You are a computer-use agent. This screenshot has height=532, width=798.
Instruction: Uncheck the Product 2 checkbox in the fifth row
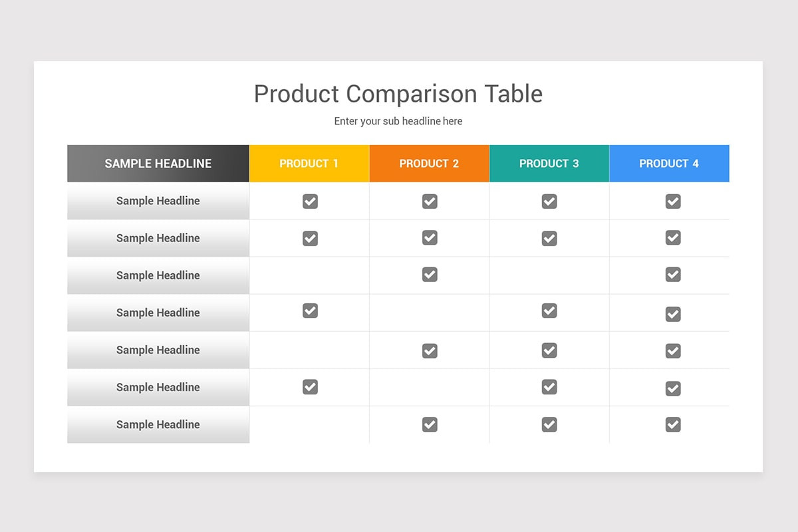pos(430,350)
